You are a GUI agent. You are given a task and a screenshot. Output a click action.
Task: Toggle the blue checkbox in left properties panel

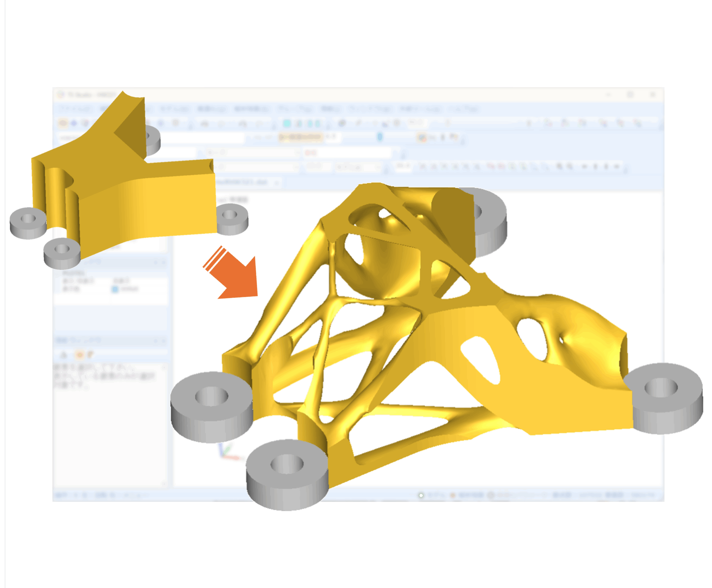115,289
